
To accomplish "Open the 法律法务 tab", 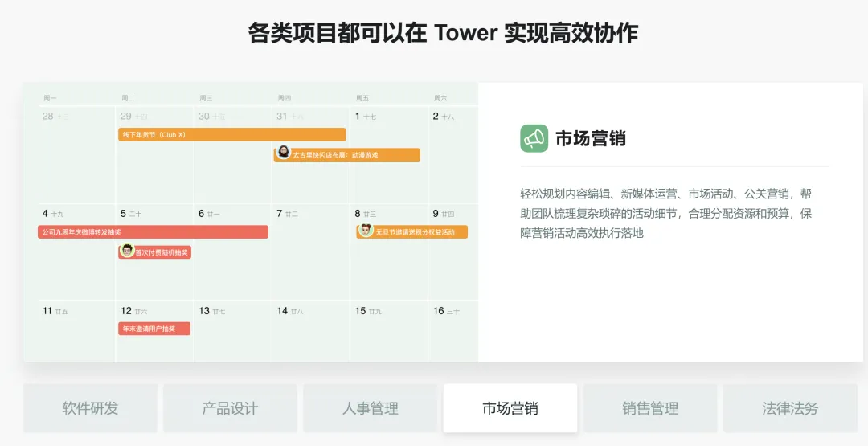I will [x=791, y=408].
